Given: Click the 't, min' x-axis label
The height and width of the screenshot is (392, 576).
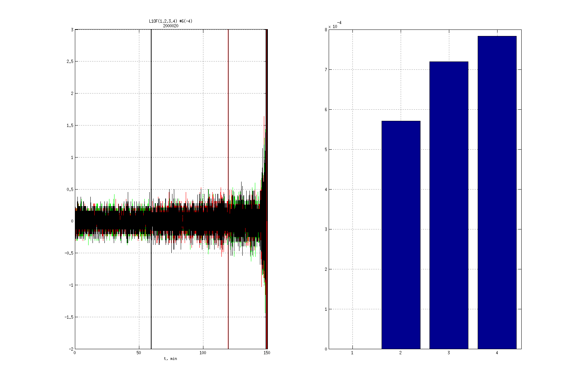Looking at the screenshot, I should [x=171, y=359].
